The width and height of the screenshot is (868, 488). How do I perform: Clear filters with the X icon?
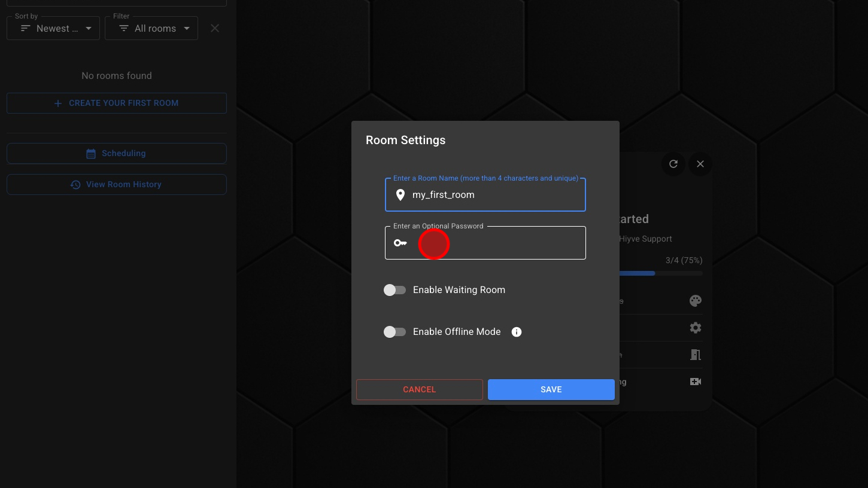coord(215,28)
